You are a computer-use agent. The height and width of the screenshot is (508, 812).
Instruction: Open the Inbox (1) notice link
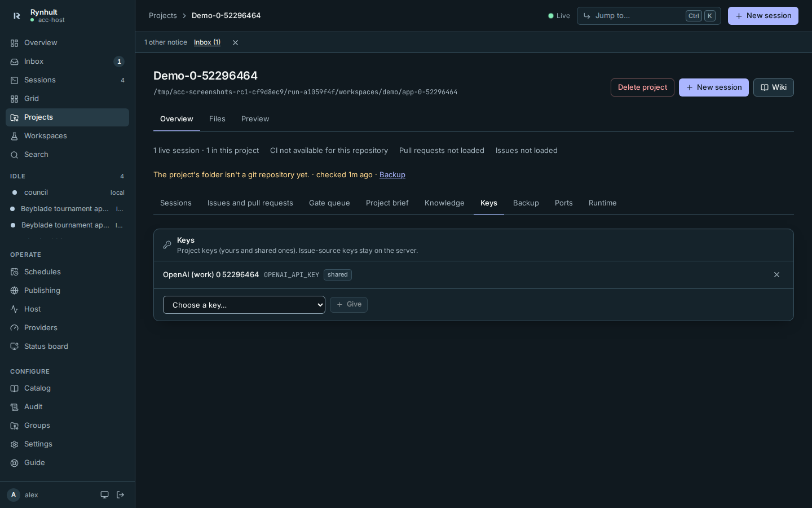[207, 42]
